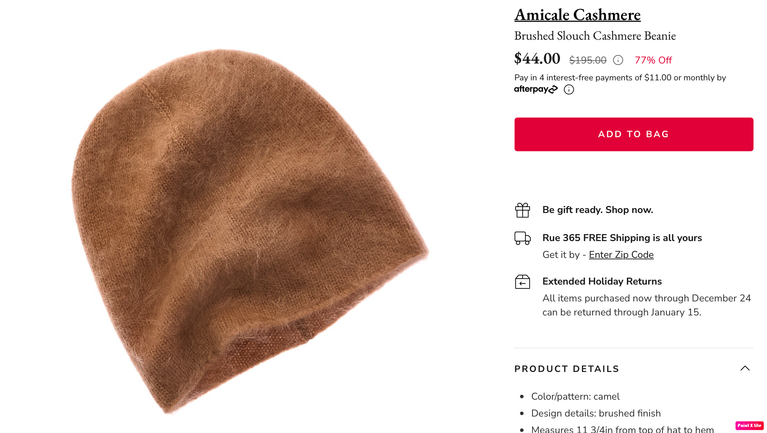Click the holiday returns package icon
The width and height of the screenshot is (767, 433).
522,282
